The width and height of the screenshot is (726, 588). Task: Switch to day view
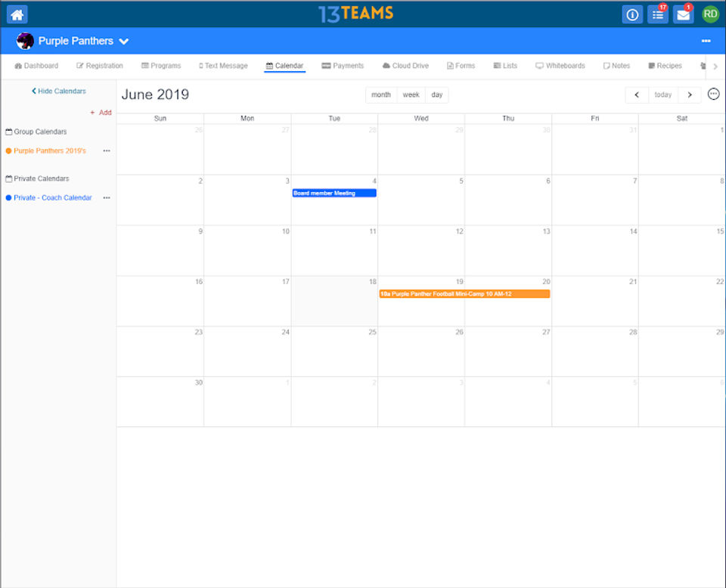coord(437,94)
